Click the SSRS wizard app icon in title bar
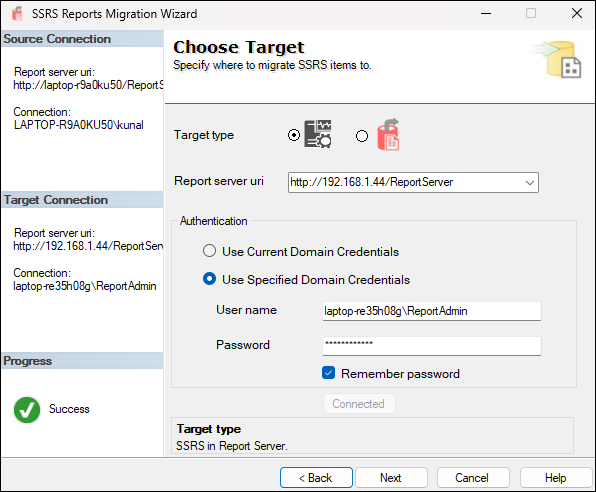This screenshot has height=492, width=596. tap(17, 14)
